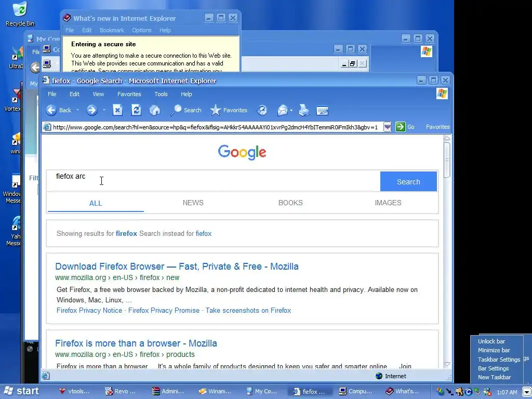The width and height of the screenshot is (532, 399).
Task: Open the Firefox Privacy Promise link
Action: coord(164,311)
